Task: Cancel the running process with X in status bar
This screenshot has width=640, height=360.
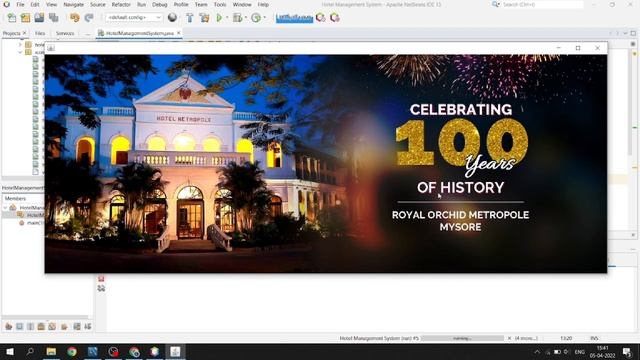Action: (x=509, y=338)
